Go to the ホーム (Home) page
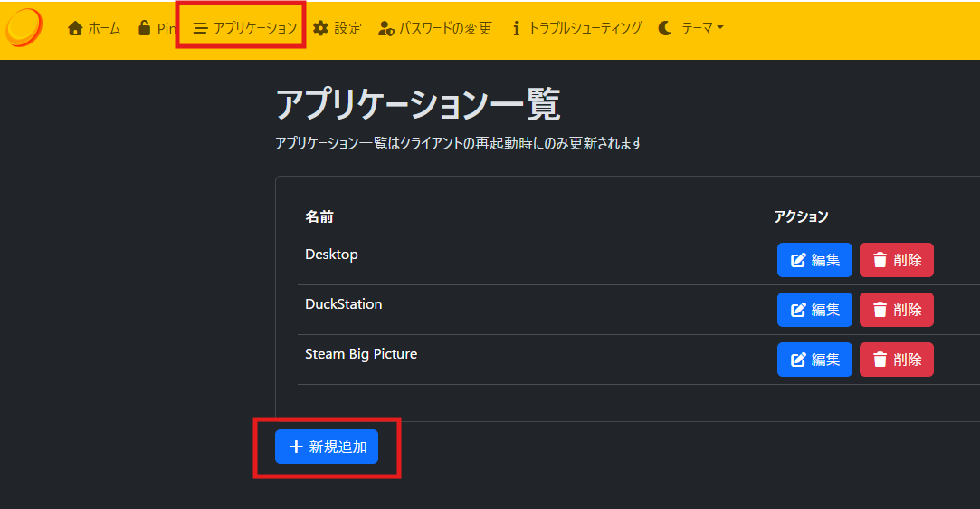This screenshot has width=980, height=509. (94, 28)
